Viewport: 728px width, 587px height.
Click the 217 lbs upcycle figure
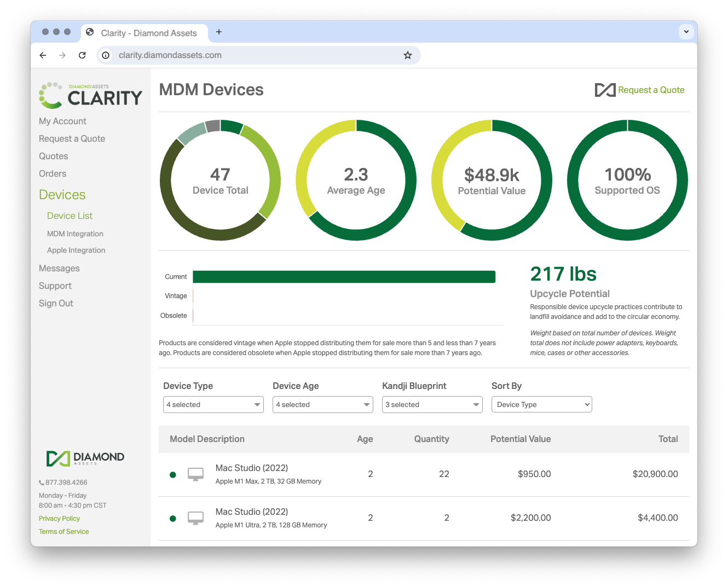click(x=563, y=274)
